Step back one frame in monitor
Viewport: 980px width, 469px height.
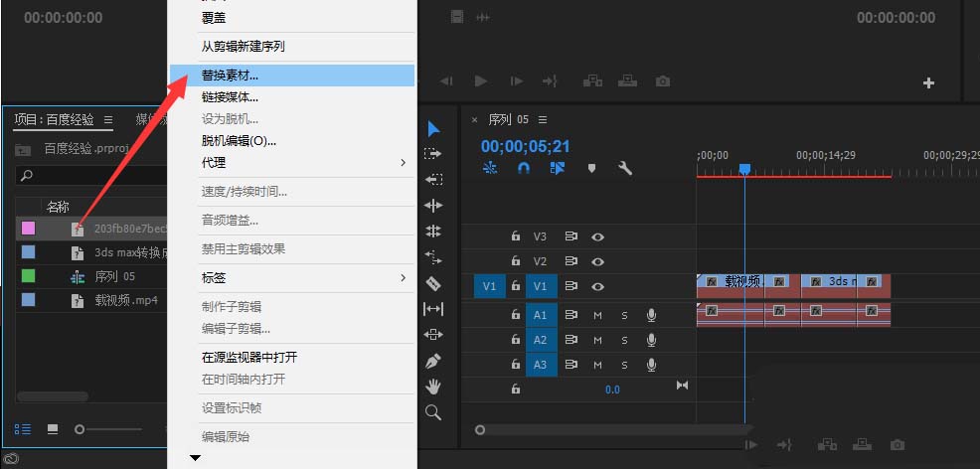446,81
